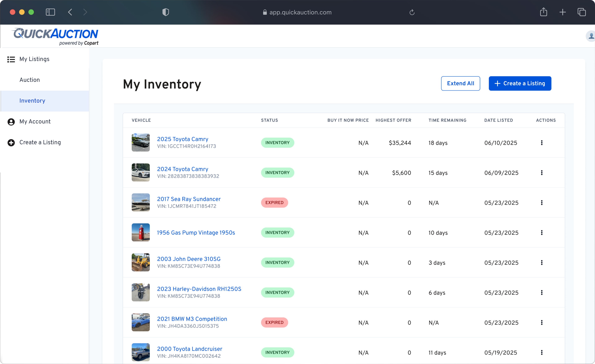This screenshot has width=595, height=364.
Task: Select the My Account person icon
Action: coord(11,122)
